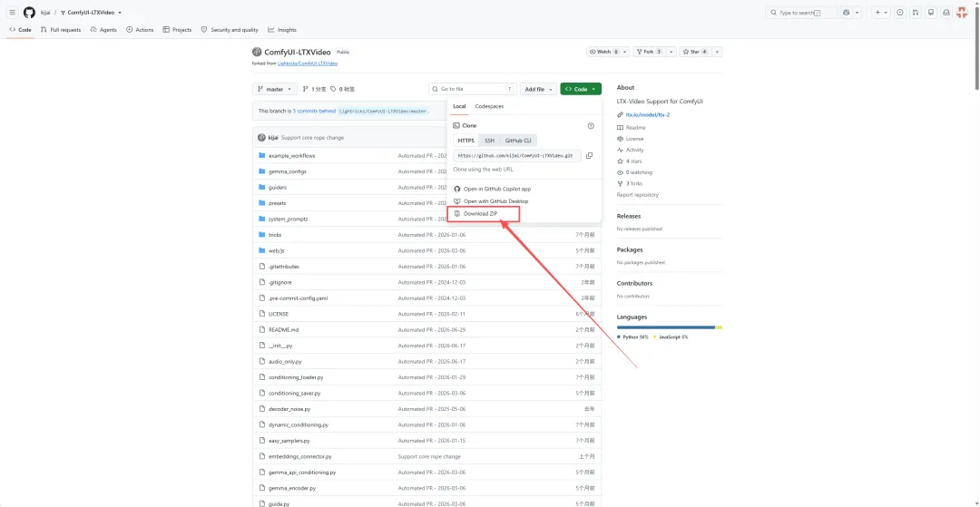Open the web/js folder
This screenshot has width=980, height=507.
tap(276, 250)
